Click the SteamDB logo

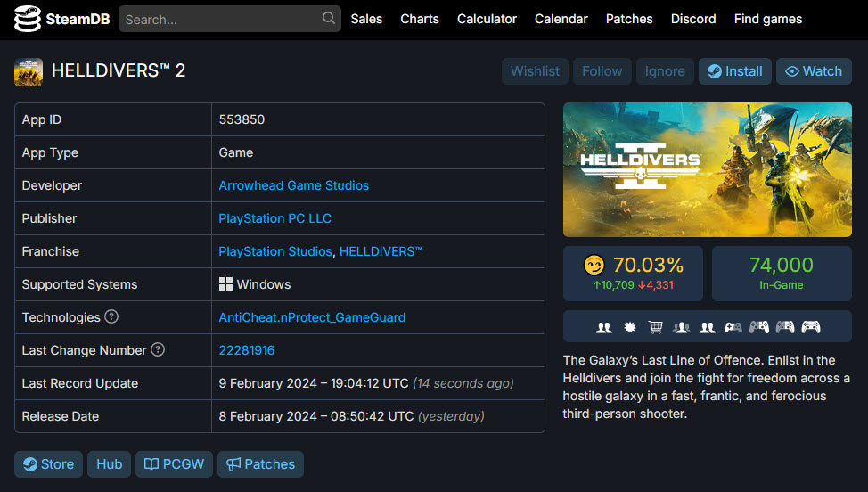point(62,19)
